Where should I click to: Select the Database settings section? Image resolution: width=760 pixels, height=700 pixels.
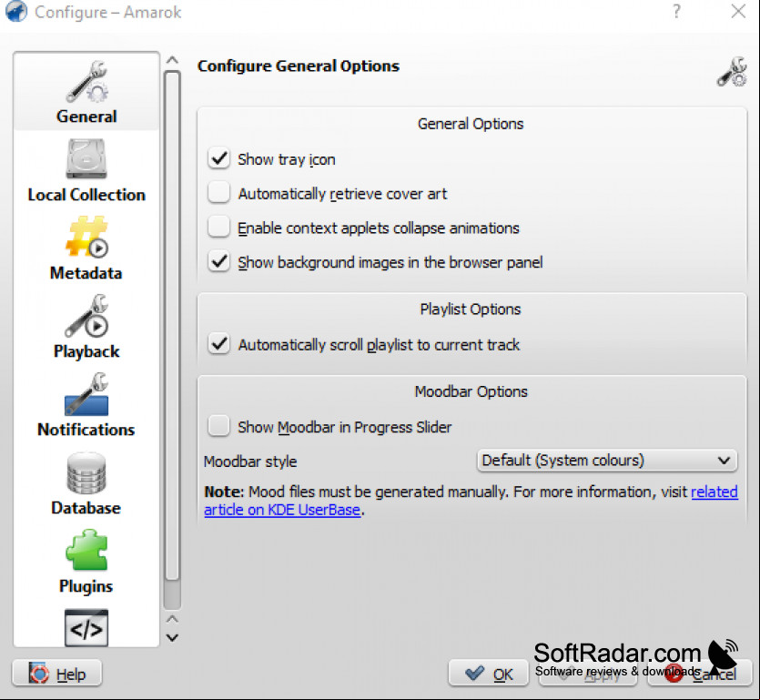tap(86, 483)
